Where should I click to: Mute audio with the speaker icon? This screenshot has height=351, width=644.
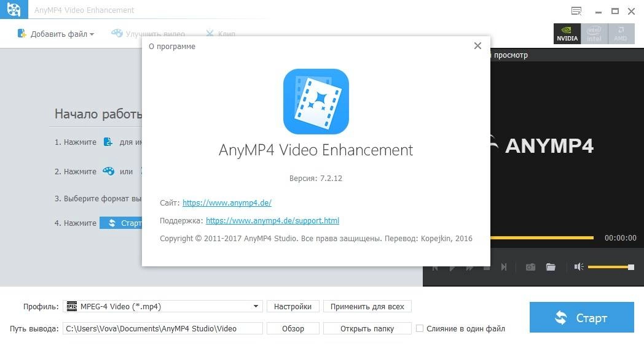pyautogui.click(x=579, y=267)
